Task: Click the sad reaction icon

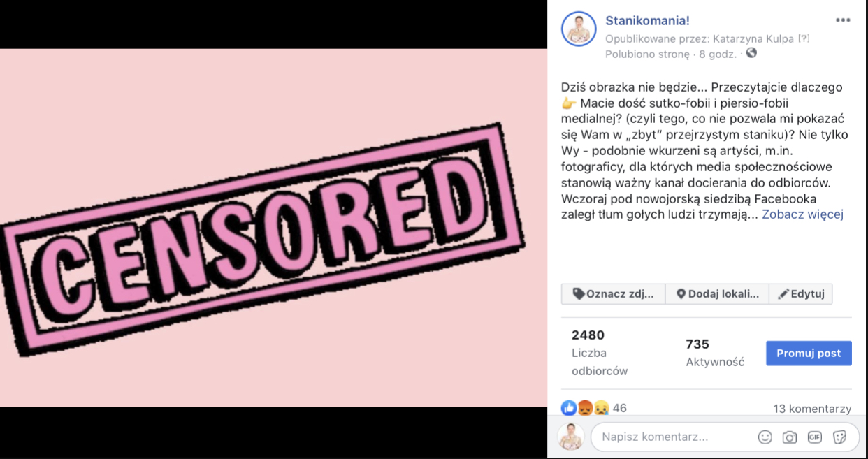Action: pyautogui.click(x=601, y=408)
